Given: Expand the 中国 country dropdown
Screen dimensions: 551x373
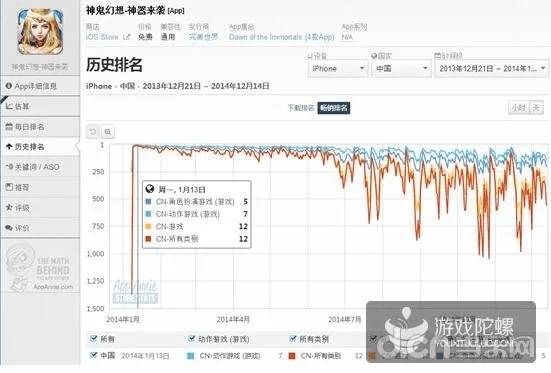Looking at the screenshot, I should (401, 69).
